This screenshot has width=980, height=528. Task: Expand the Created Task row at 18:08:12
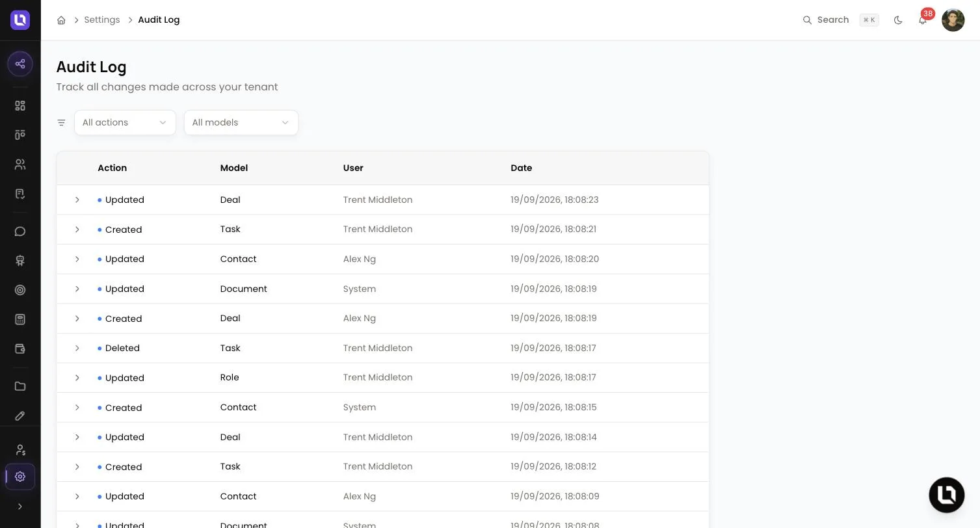click(x=77, y=467)
